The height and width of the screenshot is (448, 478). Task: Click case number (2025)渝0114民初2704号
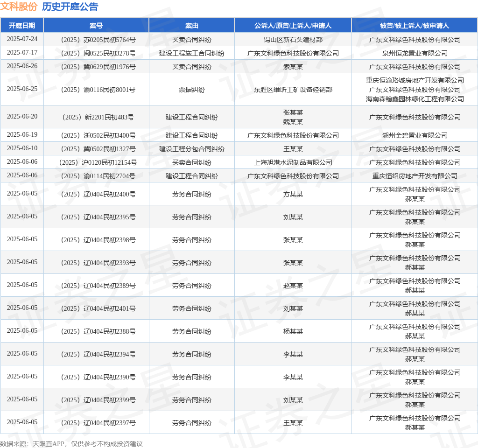[98, 176]
